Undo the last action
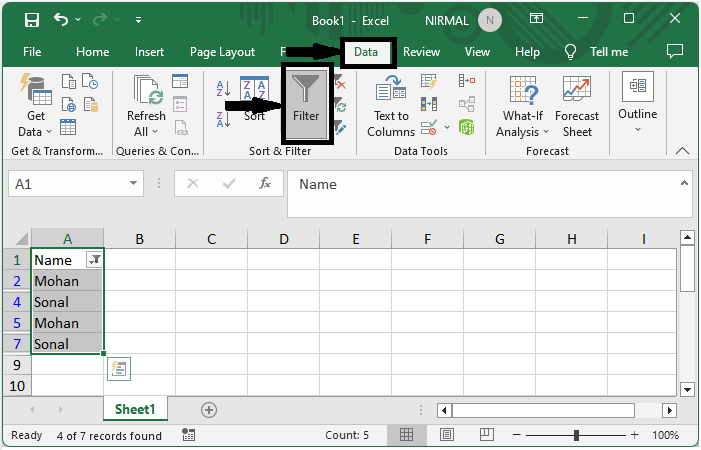 pos(61,19)
